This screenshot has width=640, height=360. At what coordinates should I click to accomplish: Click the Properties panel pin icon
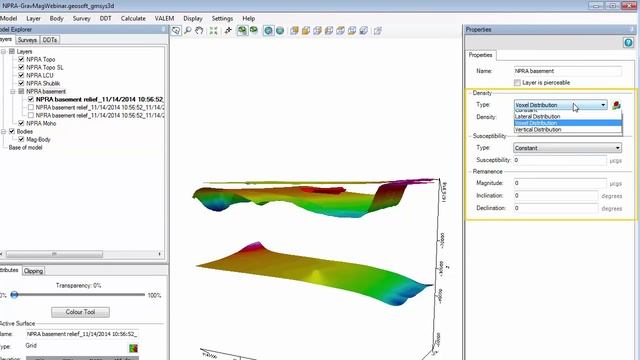pyautogui.click(x=632, y=29)
